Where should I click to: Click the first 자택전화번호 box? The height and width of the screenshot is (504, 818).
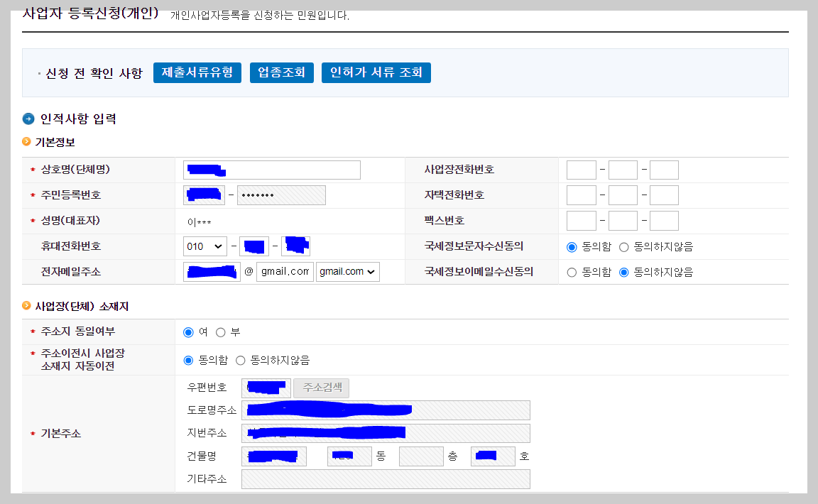click(x=581, y=195)
